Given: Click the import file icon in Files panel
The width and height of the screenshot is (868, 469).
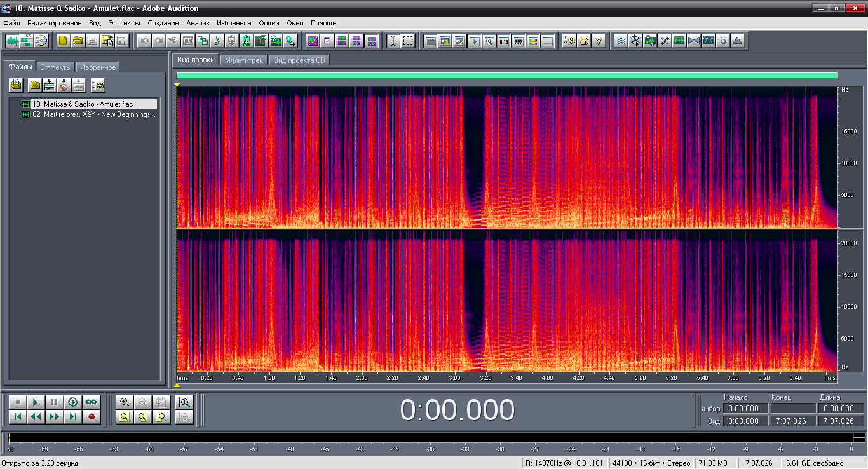Looking at the screenshot, I should click(x=16, y=85).
